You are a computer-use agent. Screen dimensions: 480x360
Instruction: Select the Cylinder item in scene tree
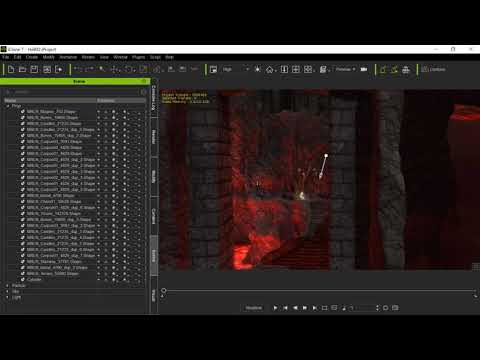[34, 280]
